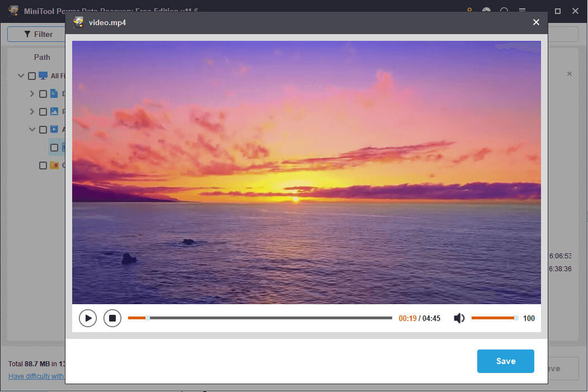Click the 'Total 88.7 MB' status text
This screenshot has height=392, width=588.
coord(37,363)
